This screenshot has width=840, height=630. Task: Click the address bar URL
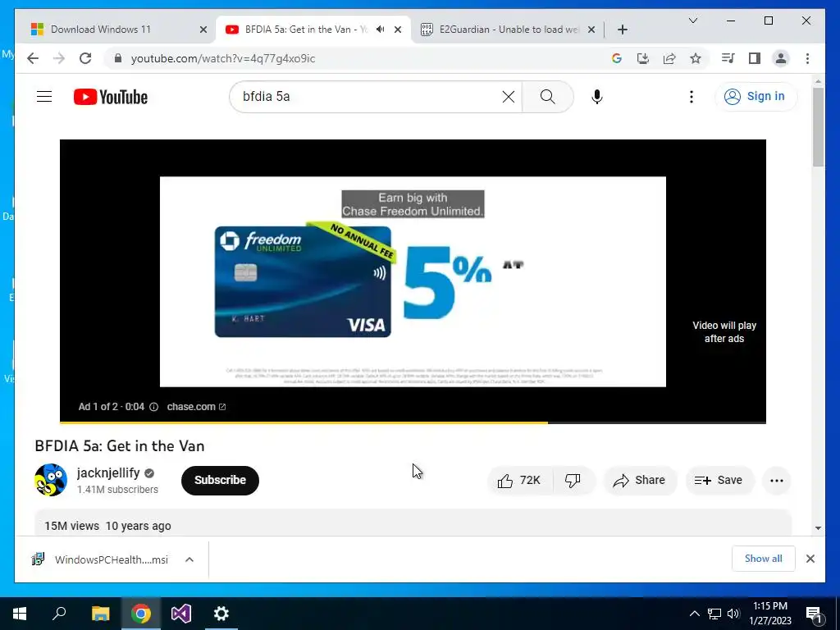[x=223, y=59]
